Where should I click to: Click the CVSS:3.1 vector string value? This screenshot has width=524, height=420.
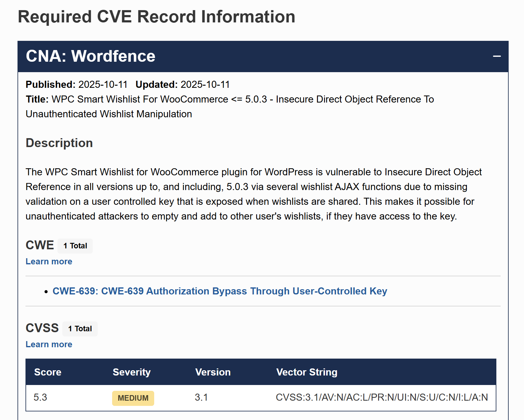tap(381, 397)
